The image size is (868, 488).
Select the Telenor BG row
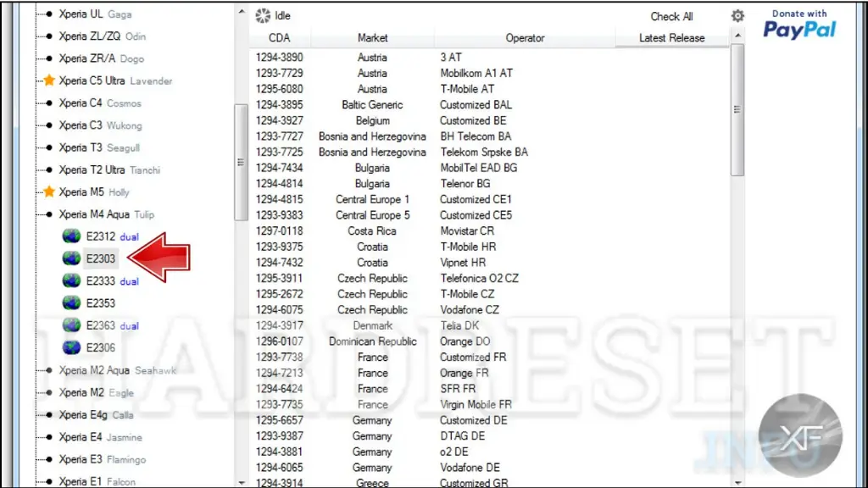point(489,183)
